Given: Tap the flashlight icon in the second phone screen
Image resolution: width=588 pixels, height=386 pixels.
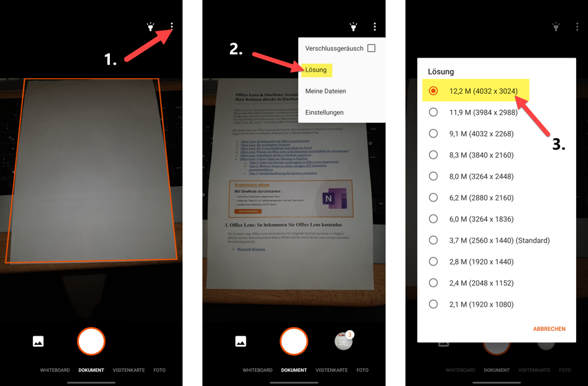Looking at the screenshot, I should coord(353,27).
